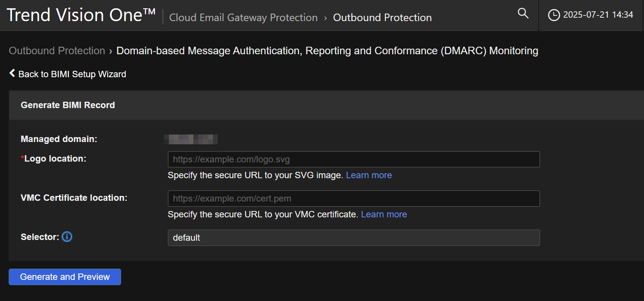Click the search magnifier icon in header

point(523,14)
